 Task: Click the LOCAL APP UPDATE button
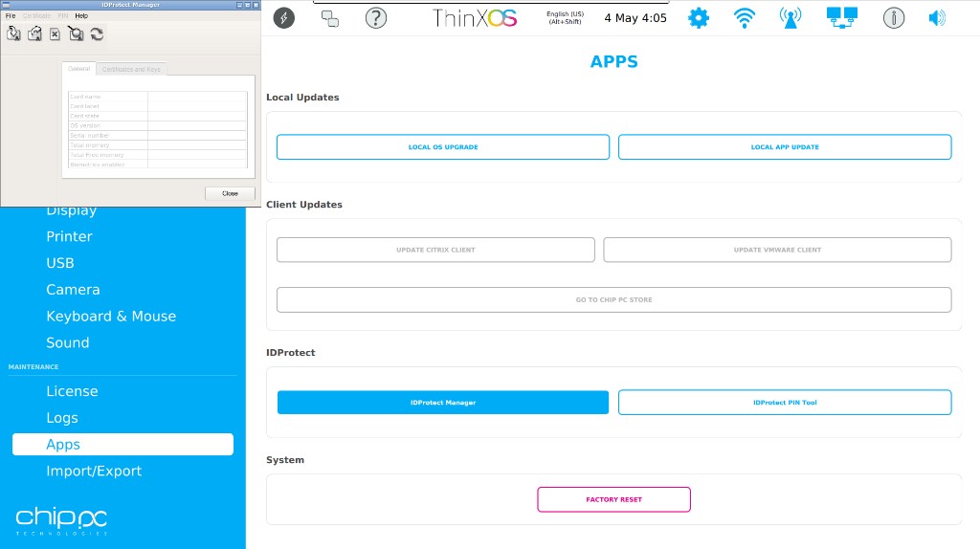pyautogui.click(x=785, y=146)
